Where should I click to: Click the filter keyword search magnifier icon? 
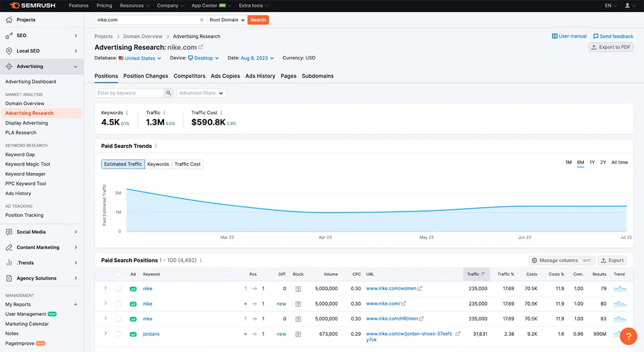(169, 93)
